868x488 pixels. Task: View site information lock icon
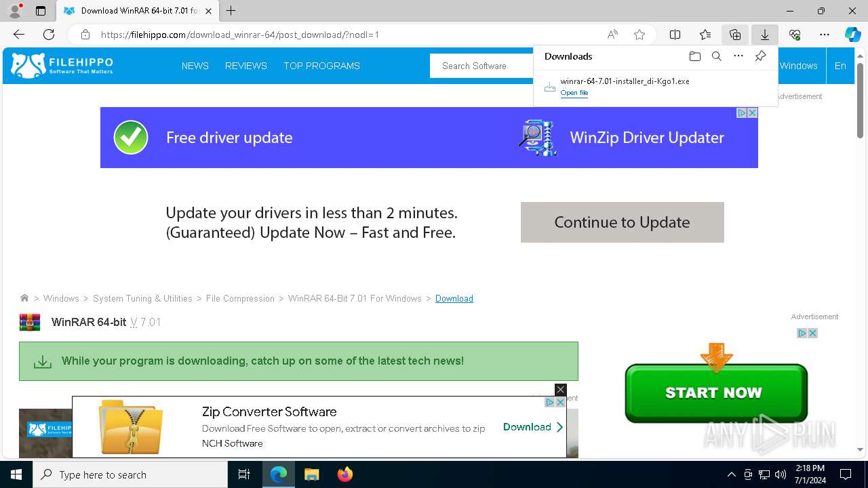85,35
